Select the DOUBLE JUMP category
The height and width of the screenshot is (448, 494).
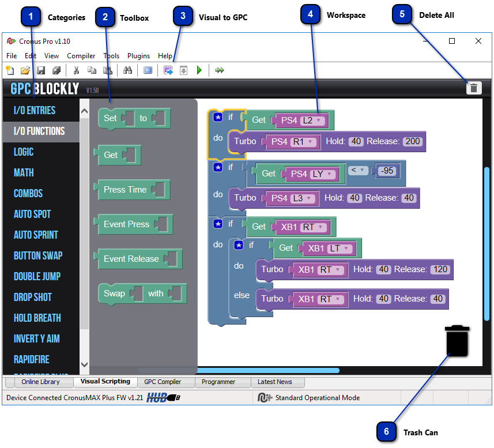pyautogui.click(x=41, y=277)
